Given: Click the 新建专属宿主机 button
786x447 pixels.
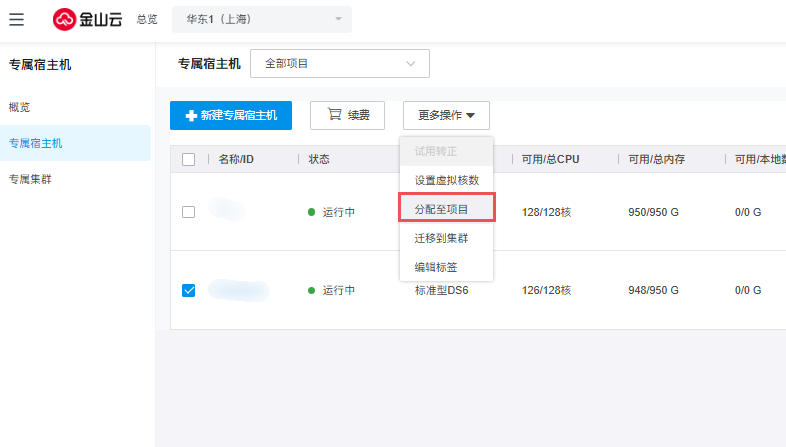Looking at the screenshot, I should pos(231,115).
